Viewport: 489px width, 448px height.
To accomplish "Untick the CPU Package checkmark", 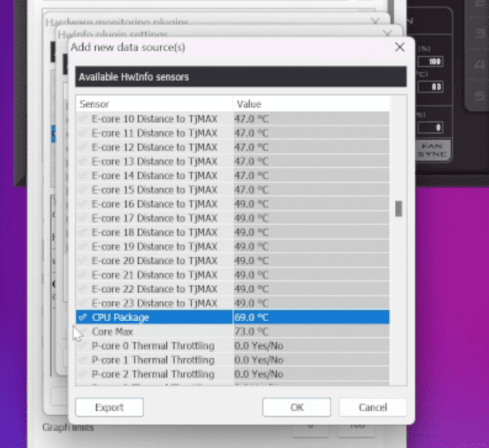I will coord(83,317).
